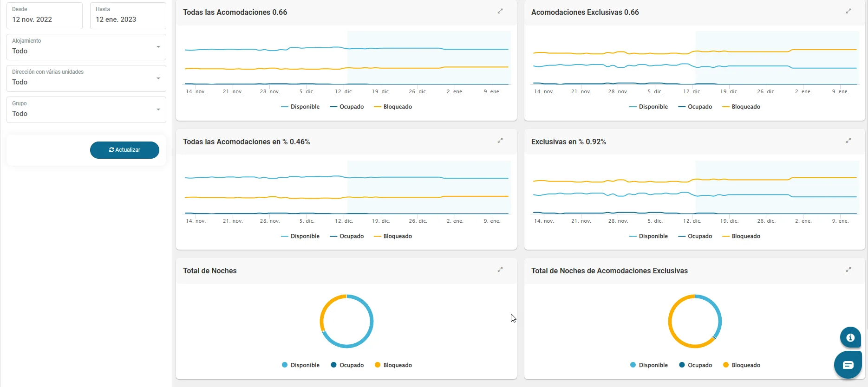Viewport: 868px width, 387px height.
Task: Open the Grupo dropdown
Action: pyautogui.click(x=86, y=110)
